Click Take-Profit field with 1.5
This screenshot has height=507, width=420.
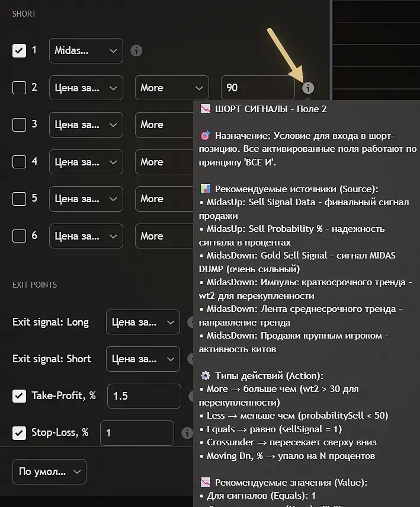coord(144,396)
